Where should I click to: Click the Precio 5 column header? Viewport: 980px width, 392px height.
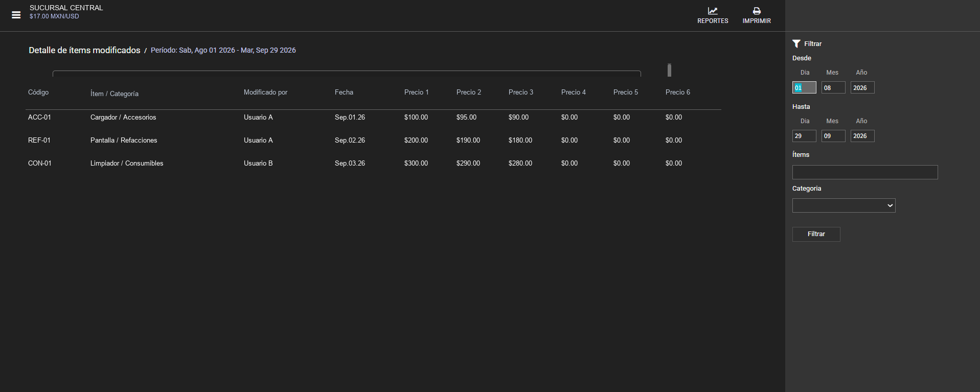[626, 93]
